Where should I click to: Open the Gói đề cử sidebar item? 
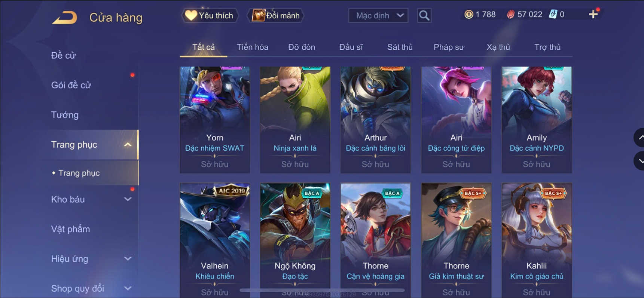(71, 85)
